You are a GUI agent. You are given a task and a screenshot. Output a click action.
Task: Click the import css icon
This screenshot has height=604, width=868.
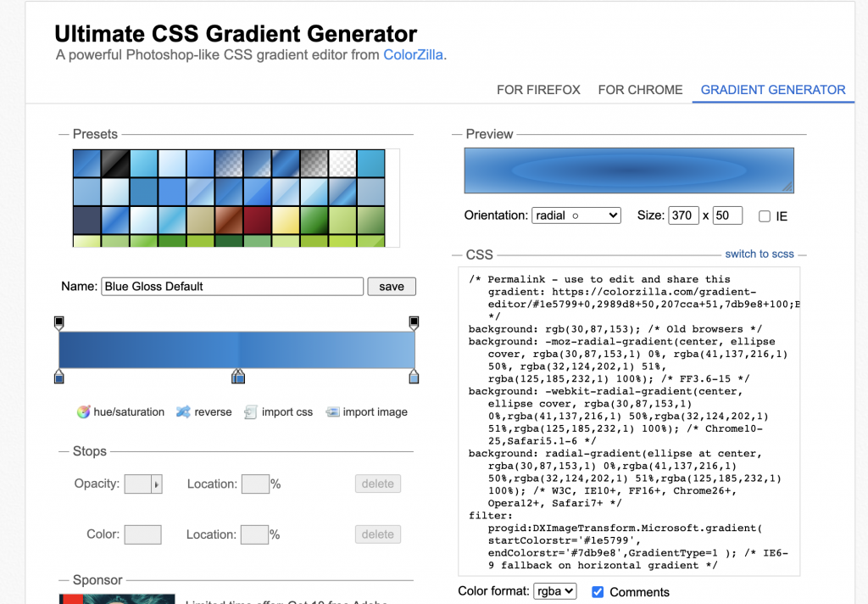[x=250, y=411]
